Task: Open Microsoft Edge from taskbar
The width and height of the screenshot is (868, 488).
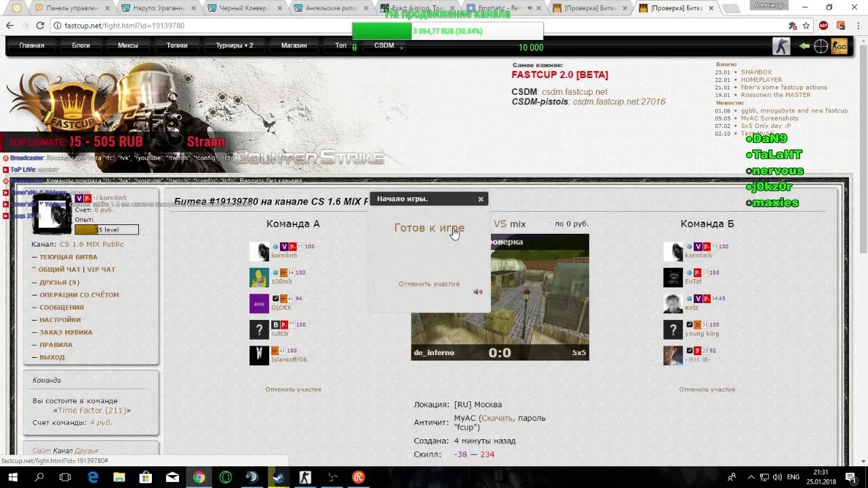Action: tap(93, 477)
